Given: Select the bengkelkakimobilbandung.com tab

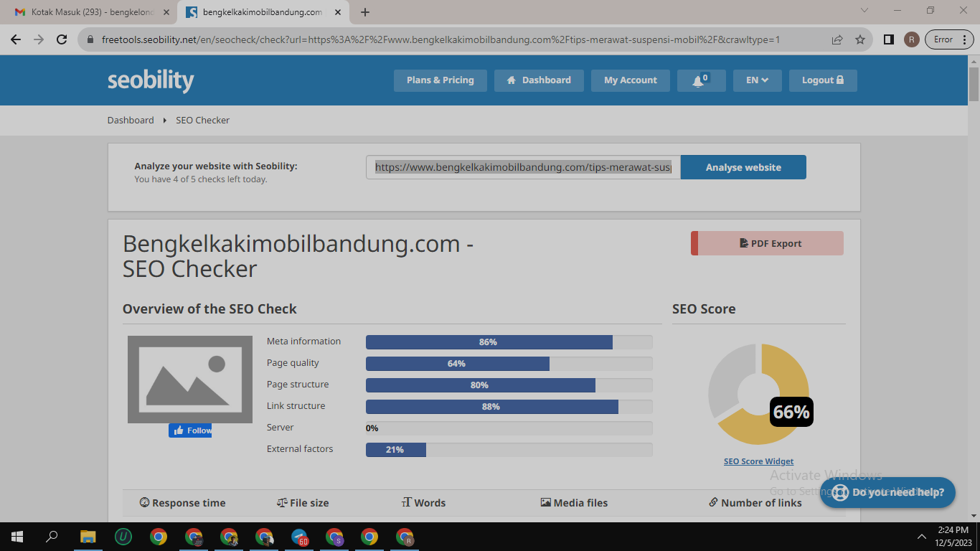Looking at the screenshot, I should pos(263,12).
